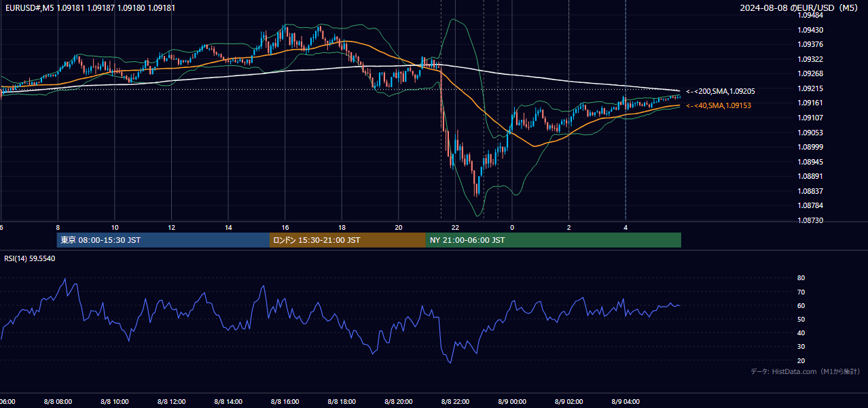Click the 8/8 20:00 date label

399,402
